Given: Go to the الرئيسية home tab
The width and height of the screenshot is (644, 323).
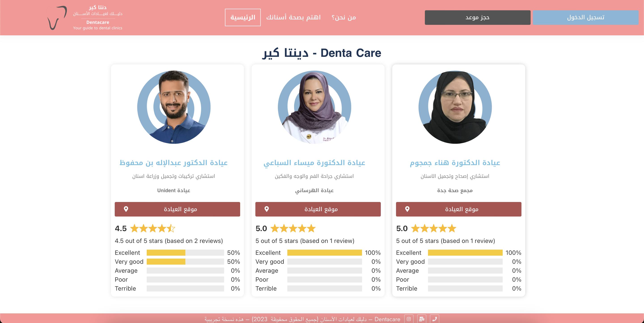Looking at the screenshot, I should pos(242,17).
